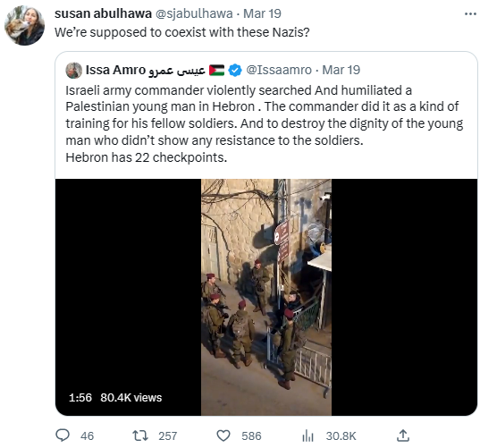This screenshot has width=480, height=448.
Task: Open susan abulhawa's profile picture
Action: point(24,26)
